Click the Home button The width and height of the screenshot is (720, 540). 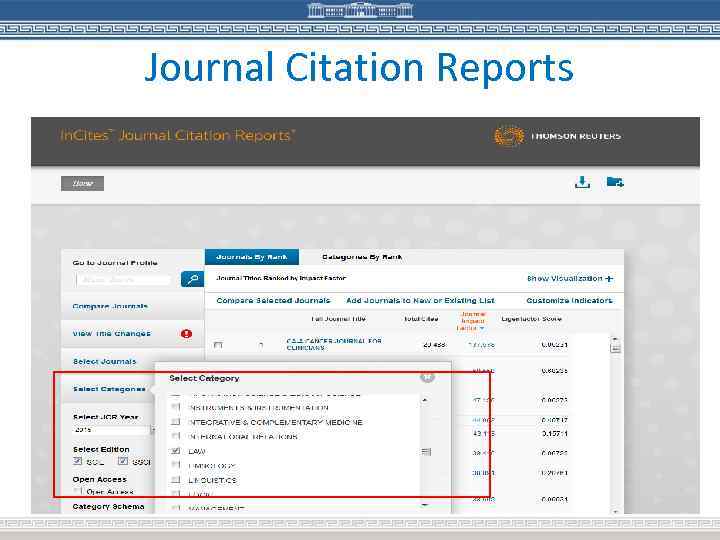83,183
